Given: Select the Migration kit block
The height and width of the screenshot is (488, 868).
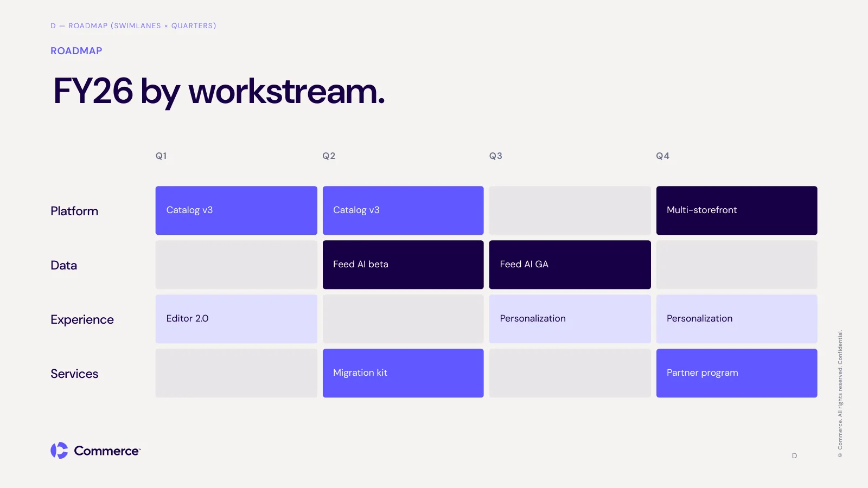Looking at the screenshot, I should point(403,373).
